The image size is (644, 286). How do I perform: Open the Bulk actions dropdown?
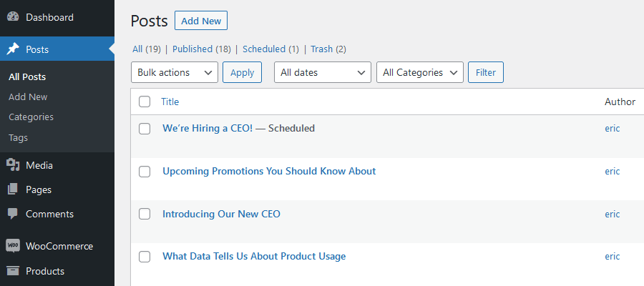coord(175,72)
